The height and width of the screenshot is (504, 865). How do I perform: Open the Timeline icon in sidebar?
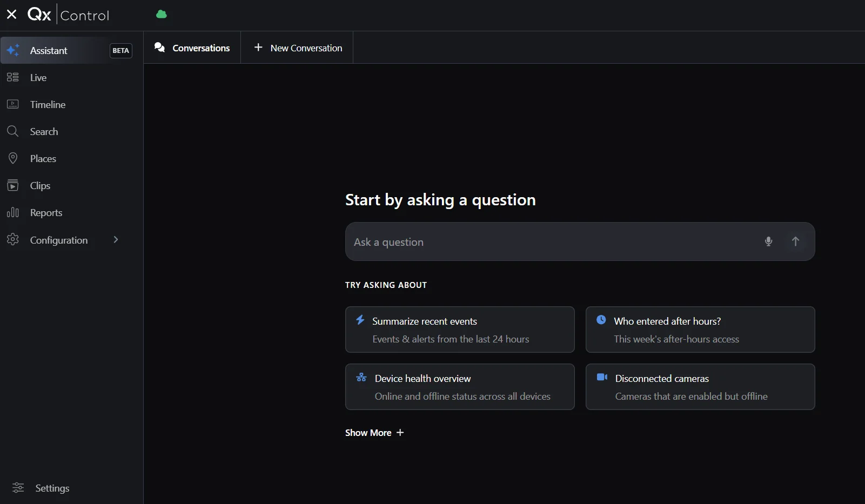click(13, 104)
